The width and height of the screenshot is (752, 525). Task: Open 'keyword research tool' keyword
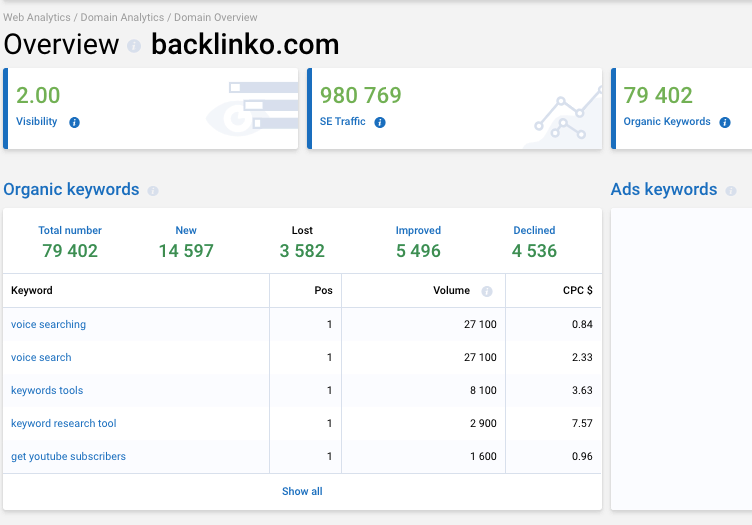pos(64,423)
